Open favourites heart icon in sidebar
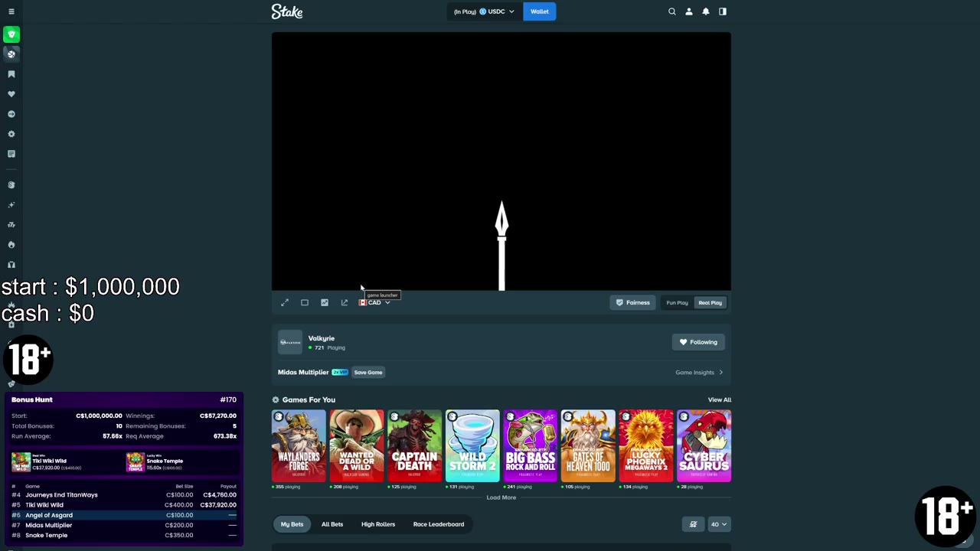Viewport: 980px width, 551px height. pyautogui.click(x=11, y=94)
